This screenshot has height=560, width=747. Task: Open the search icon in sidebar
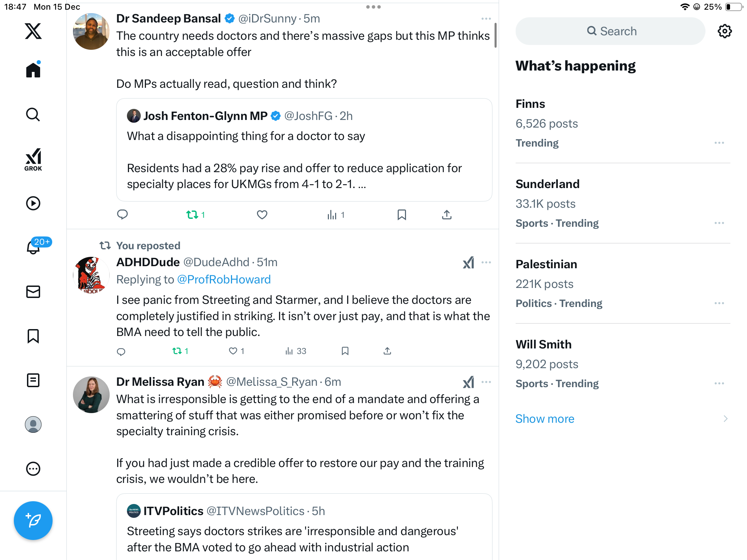coord(33,114)
